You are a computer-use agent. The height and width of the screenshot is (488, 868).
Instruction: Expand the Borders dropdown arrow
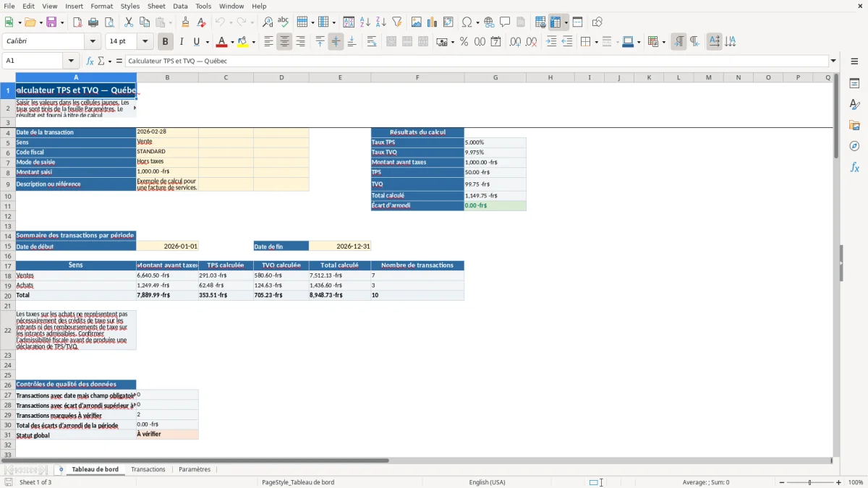click(x=595, y=42)
